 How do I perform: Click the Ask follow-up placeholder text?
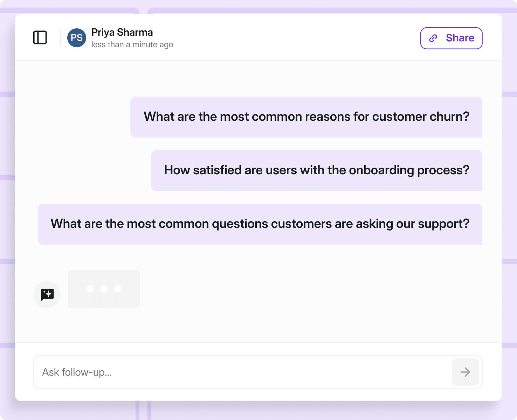tap(77, 372)
